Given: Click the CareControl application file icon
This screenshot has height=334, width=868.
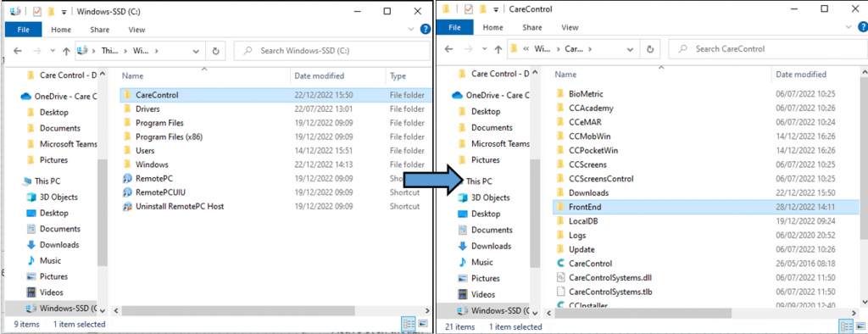Looking at the screenshot, I should coord(559,264).
